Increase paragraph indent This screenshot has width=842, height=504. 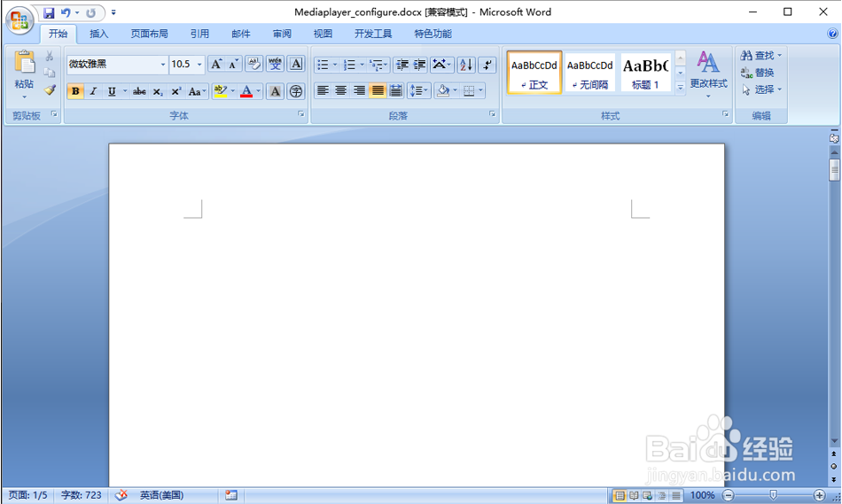point(419,65)
